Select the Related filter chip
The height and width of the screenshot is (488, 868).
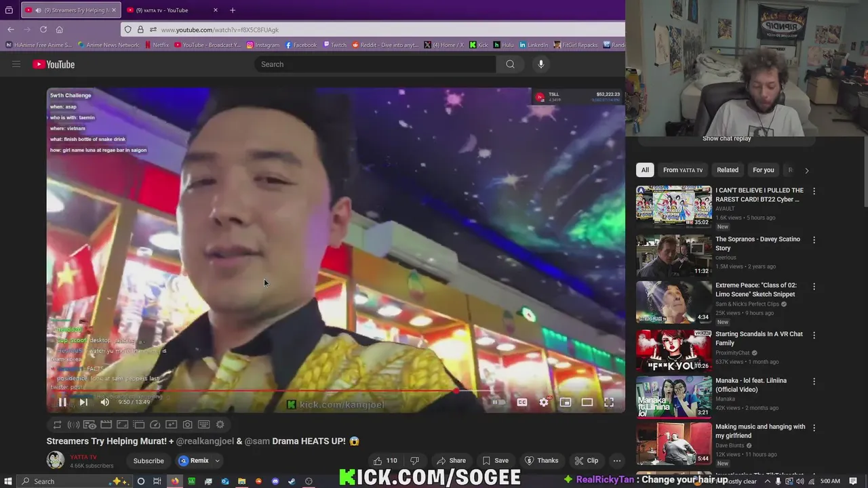pyautogui.click(x=728, y=170)
